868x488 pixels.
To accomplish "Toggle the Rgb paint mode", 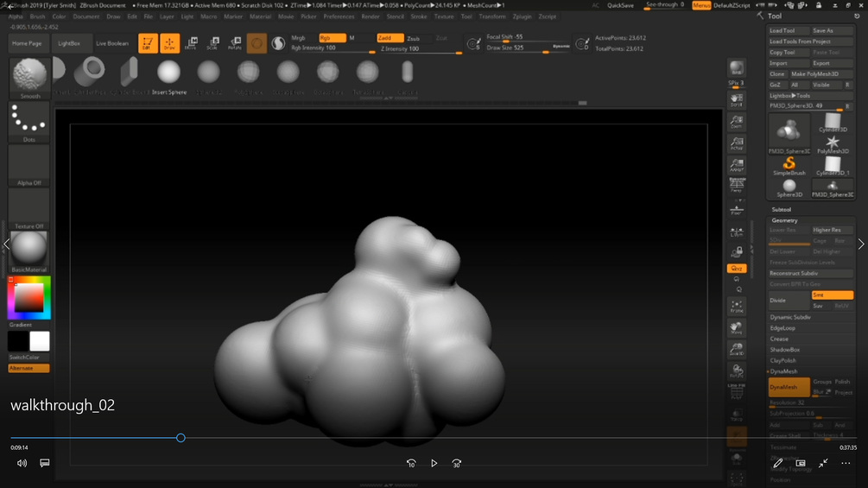I will pos(333,38).
